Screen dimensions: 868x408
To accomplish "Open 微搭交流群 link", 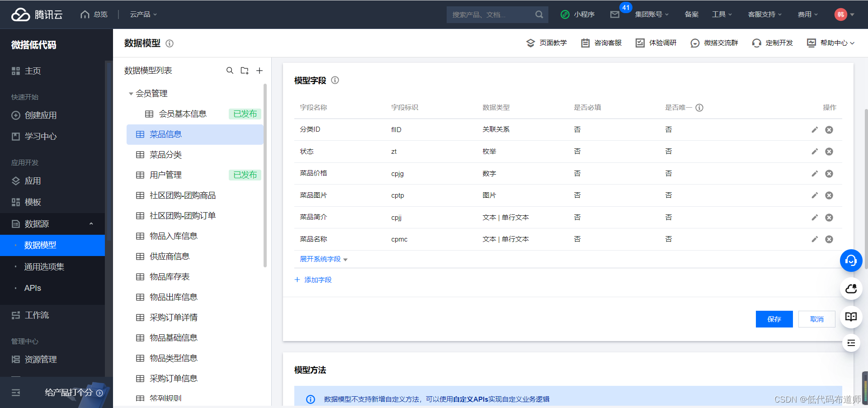I will click(x=714, y=43).
